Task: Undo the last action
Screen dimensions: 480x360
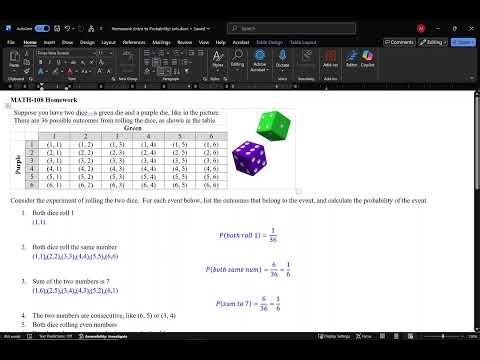Action: click(x=67, y=29)
